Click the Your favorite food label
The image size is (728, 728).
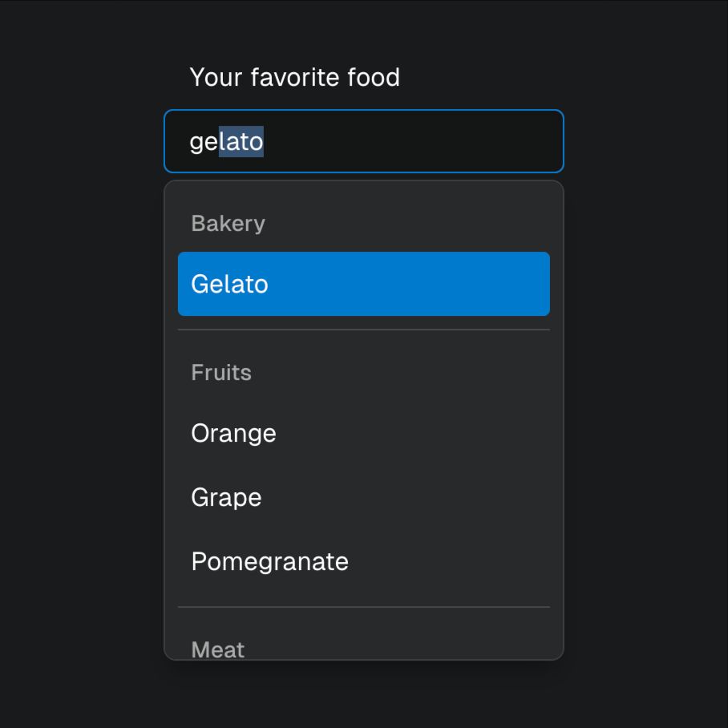[295, 77]
